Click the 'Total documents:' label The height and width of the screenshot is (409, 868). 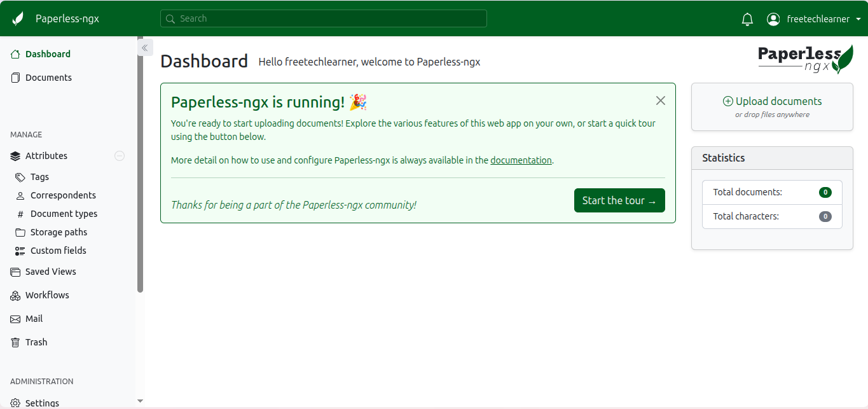[748, 192]
